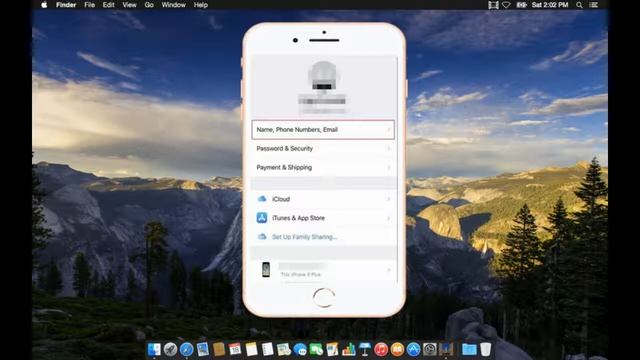
Task: Open FaceTime green icon in Dock
Action: 316,349
